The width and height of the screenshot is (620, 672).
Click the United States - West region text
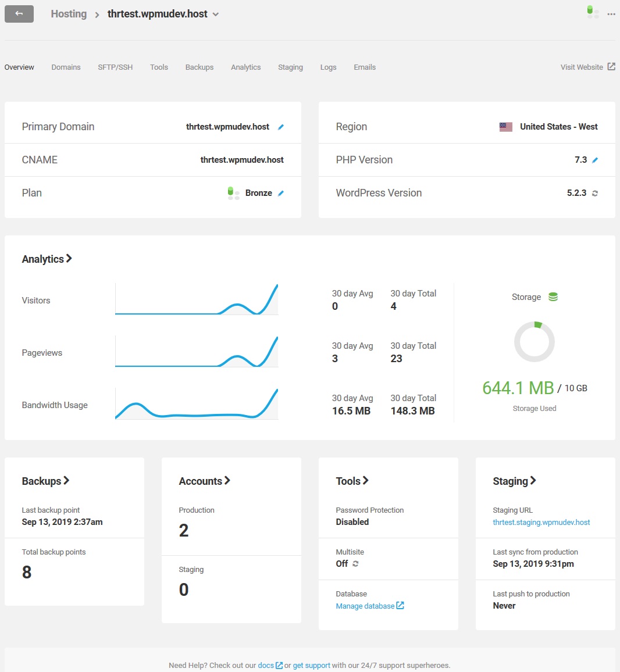559,127
